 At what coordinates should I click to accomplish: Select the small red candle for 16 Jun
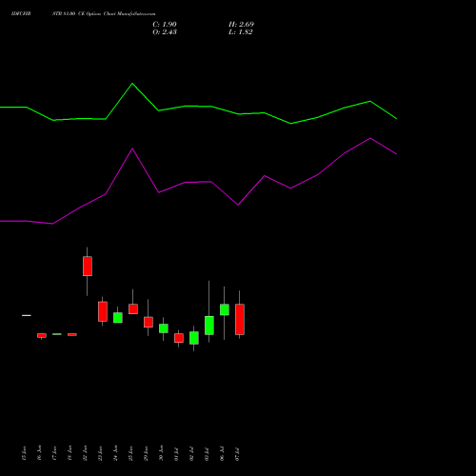point(42,335)
